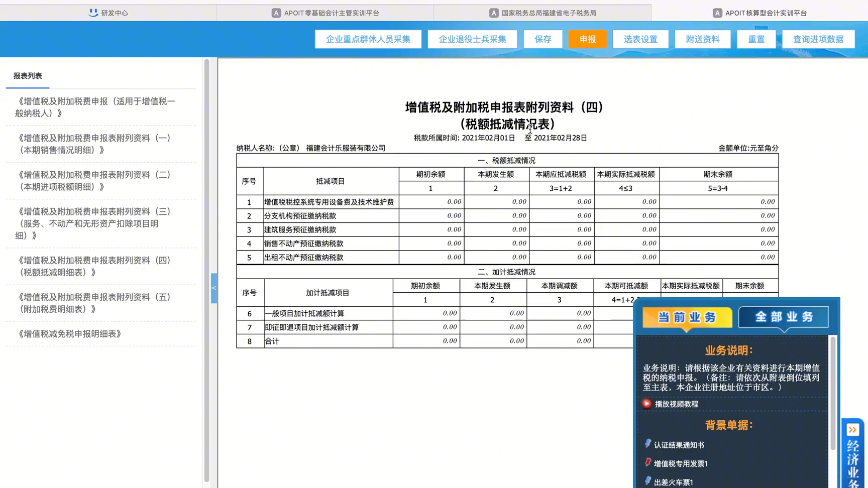Open 选表设置
Screen dimensions: 868x488
[640, 39]
